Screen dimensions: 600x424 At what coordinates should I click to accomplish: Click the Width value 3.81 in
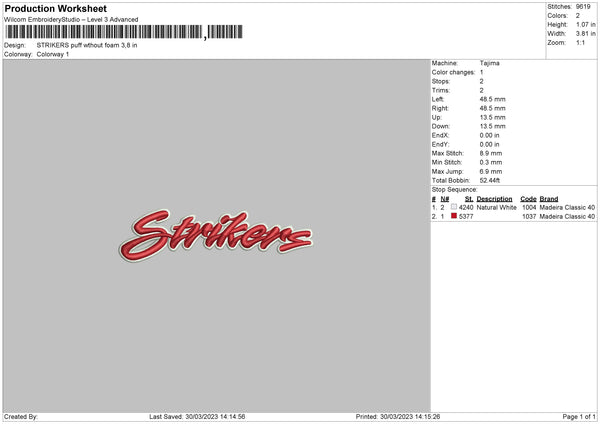pos(585,34)
